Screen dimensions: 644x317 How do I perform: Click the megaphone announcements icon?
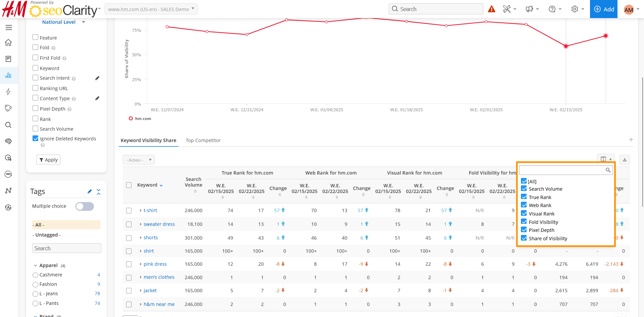pyautogui.click(x=532, y=9)
